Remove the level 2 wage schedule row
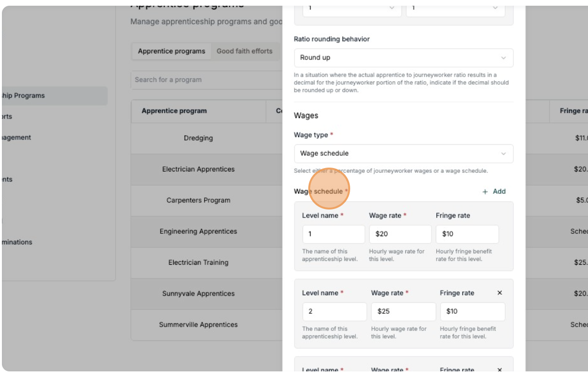The width and height of the screenshot is (588, 379). [500, 293]
